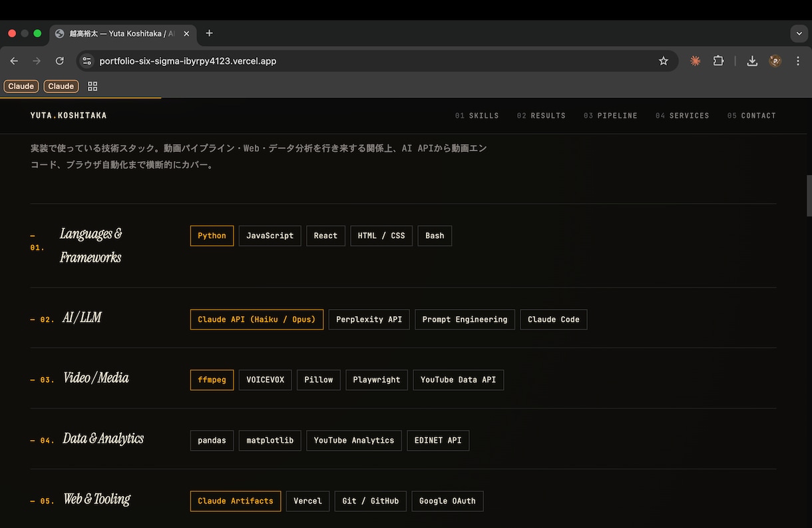This screenshot has width=812, height=528.
Task: Click the ffmpeg tag
Action: click(x=212, y=380)
